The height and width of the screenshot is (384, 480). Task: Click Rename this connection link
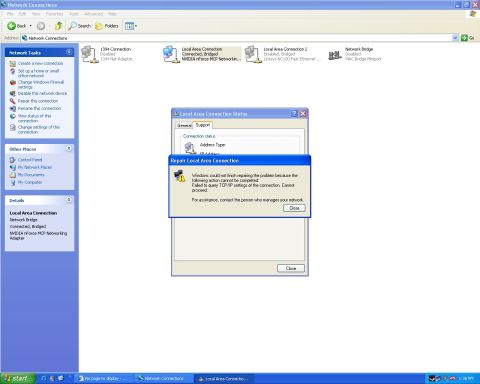39,109
